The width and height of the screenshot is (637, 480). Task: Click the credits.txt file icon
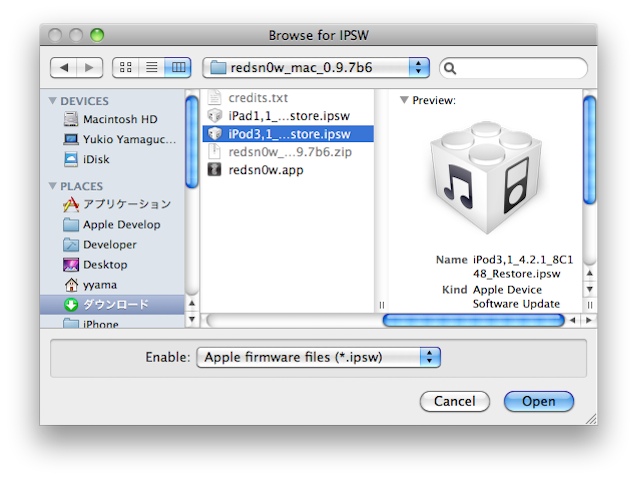tap(214, 98)
